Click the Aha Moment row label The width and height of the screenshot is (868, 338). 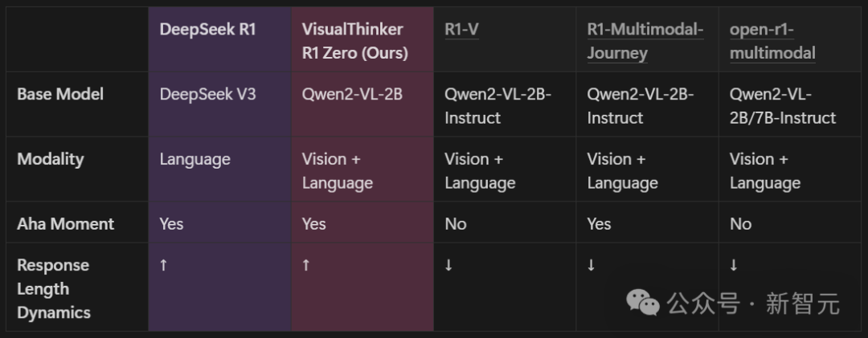pos(65,224)
